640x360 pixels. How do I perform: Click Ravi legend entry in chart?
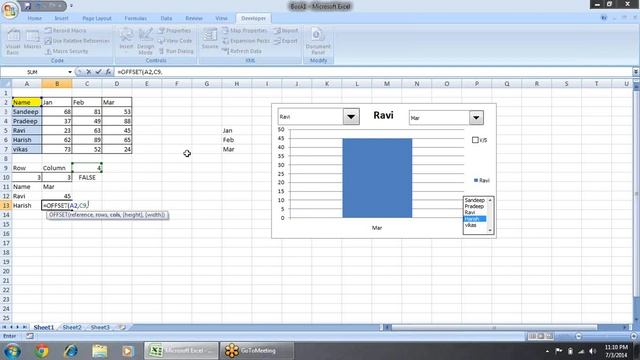click(x=482, y=180)
